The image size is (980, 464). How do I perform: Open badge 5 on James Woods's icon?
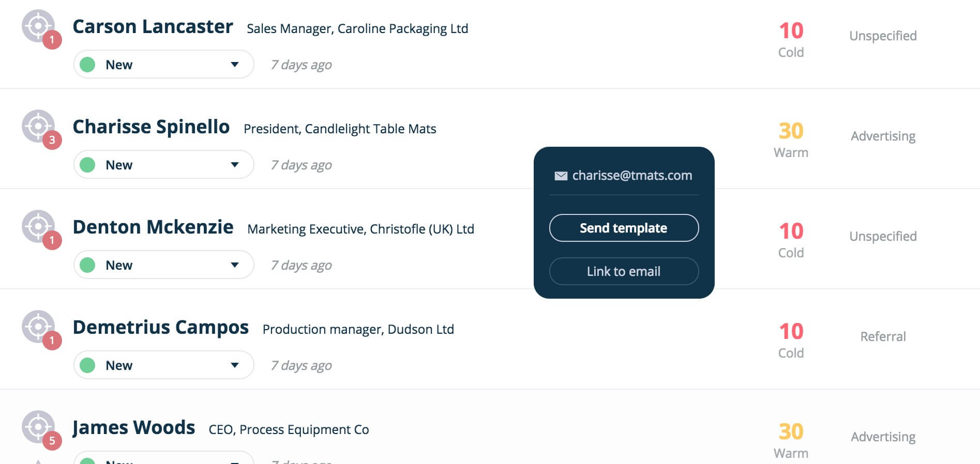pyautogui.click(x=52, y=441)
